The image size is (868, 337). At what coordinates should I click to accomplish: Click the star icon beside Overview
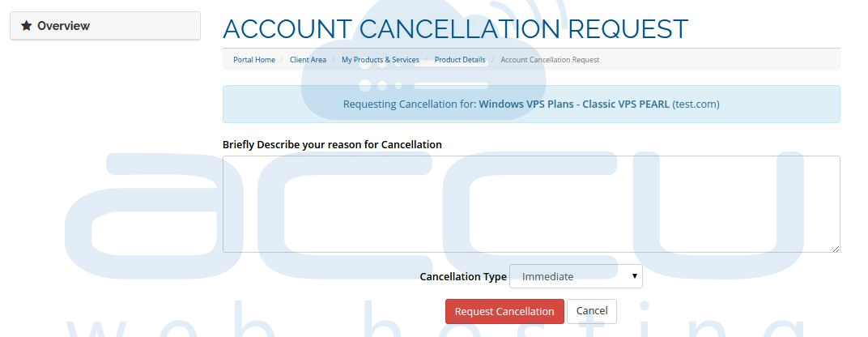[x=26, y=25]
